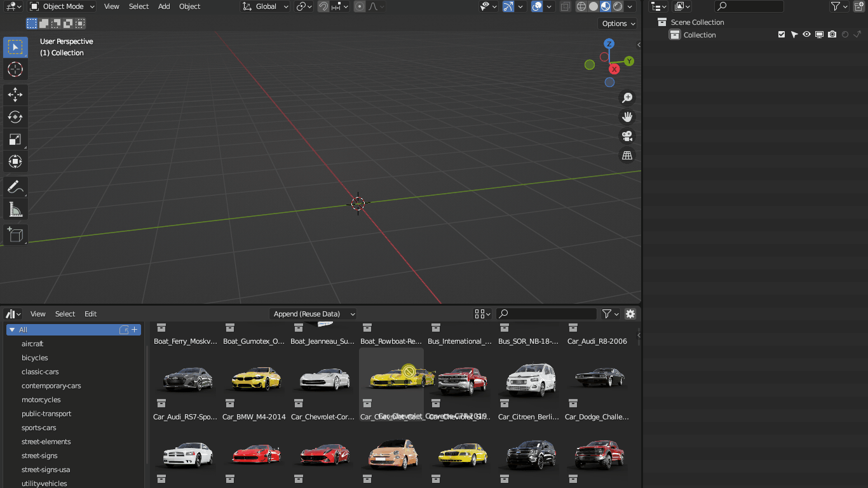The width and height of the screenshot is (868, 488).
Task: Switch to Material Preview shading mode
Action: [x=604, y=6]
